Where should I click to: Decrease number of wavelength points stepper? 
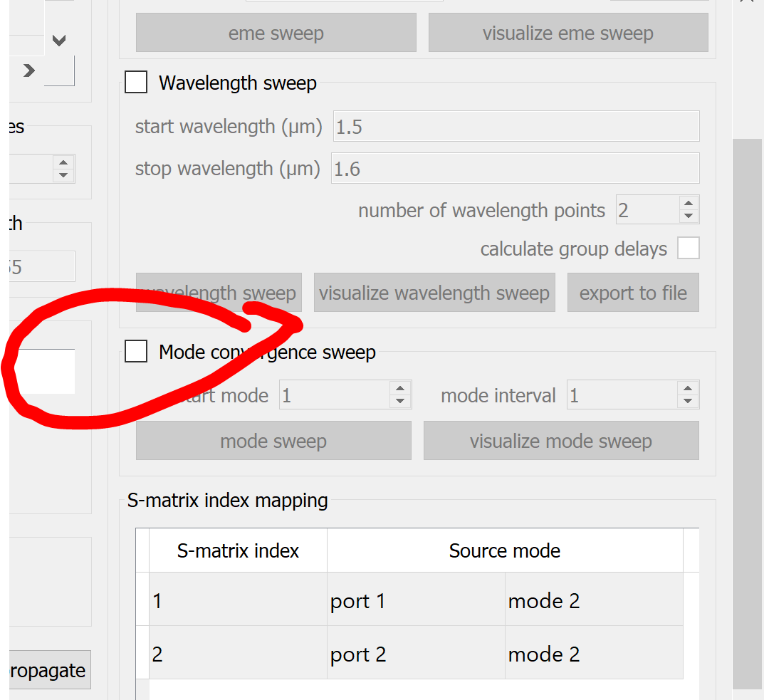689,216
